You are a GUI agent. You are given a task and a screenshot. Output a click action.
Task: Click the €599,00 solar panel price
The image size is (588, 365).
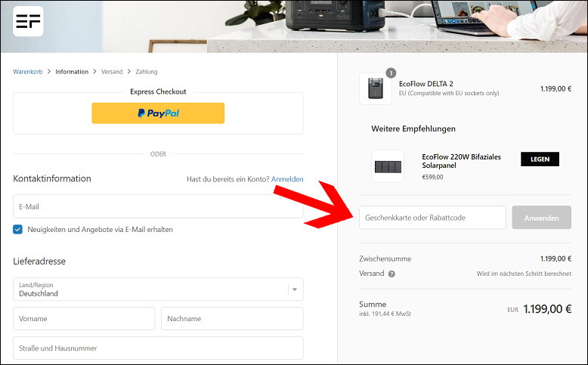pyautogui.click(x=432, y=177)
